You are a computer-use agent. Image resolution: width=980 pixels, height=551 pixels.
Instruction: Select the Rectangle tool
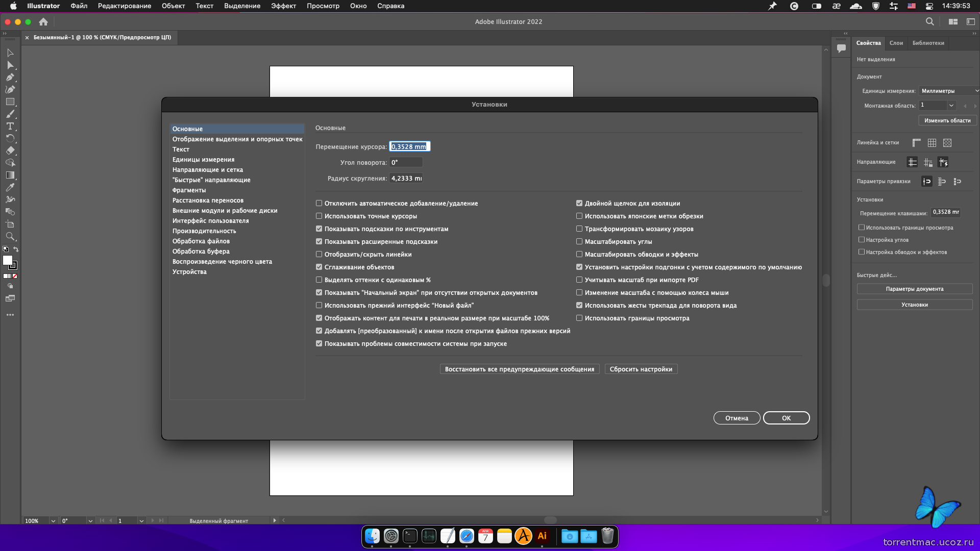point(10,102)
